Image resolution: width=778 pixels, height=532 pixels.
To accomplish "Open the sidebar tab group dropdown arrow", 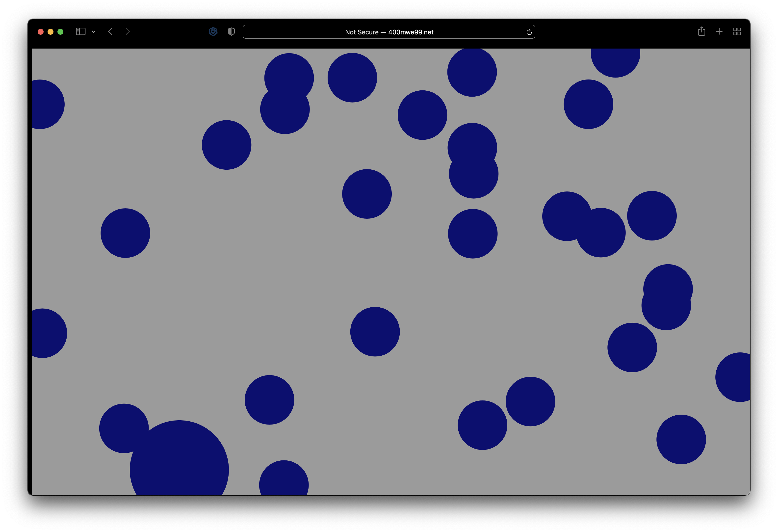I will (x=94, y=31).
